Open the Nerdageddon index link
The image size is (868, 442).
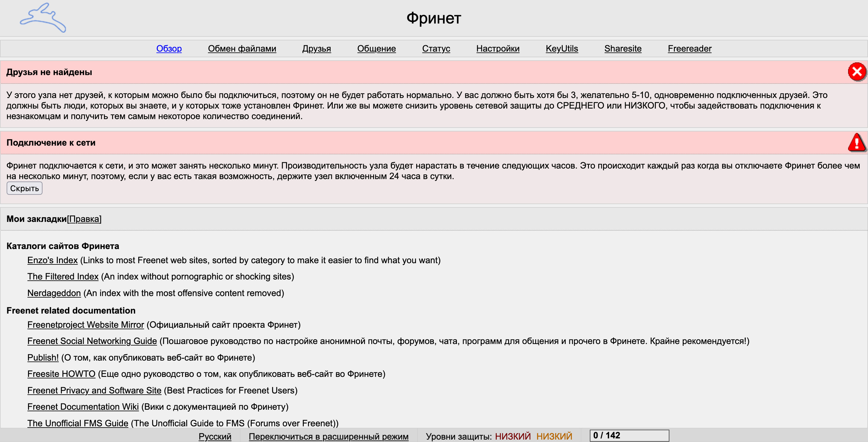coord(54,293)
